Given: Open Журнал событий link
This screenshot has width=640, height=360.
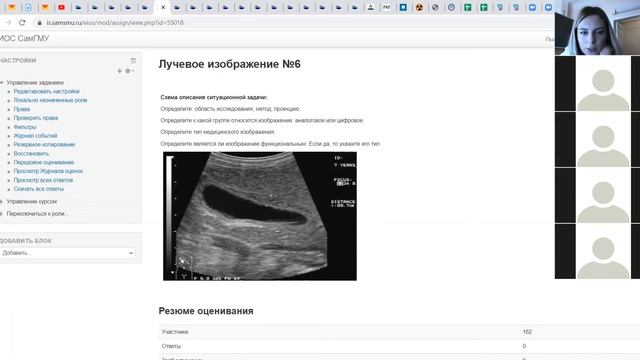Looking at the screenshot, I should (36, 136).
